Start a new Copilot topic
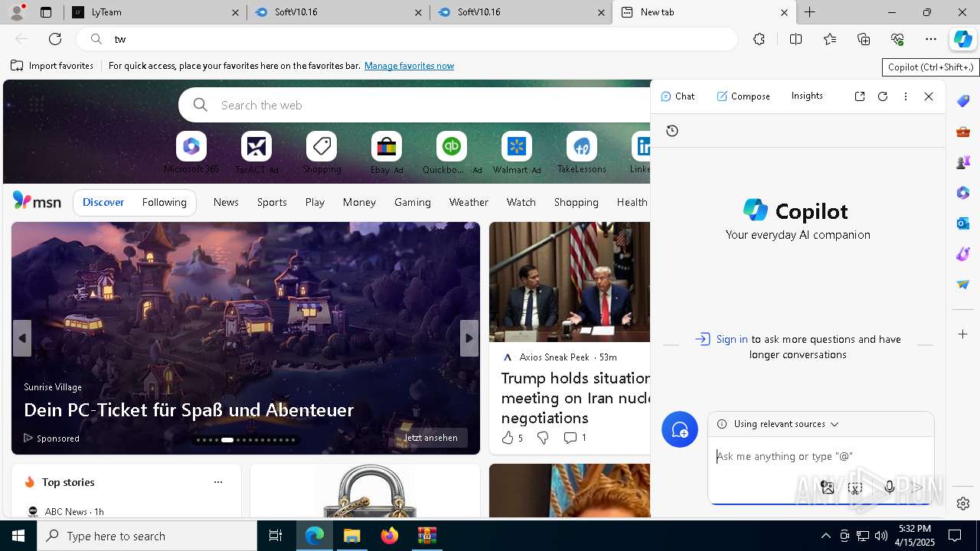 [680, 430]
